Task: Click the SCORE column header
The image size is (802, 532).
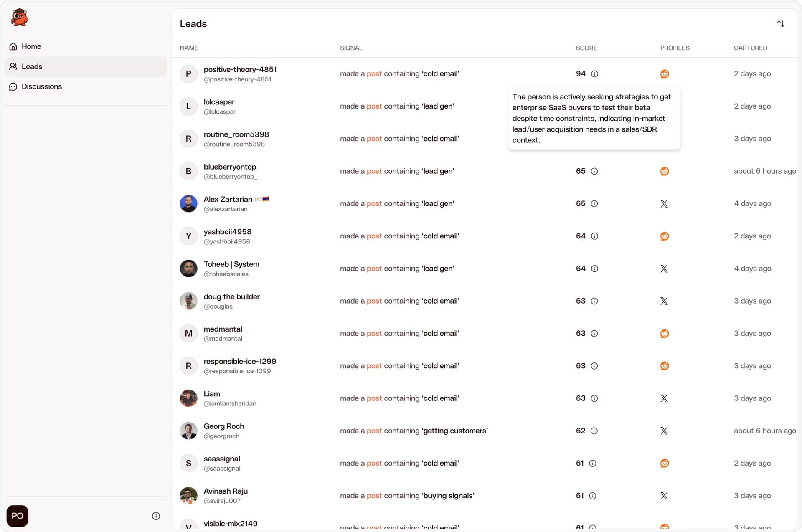Action: [586, 48]
